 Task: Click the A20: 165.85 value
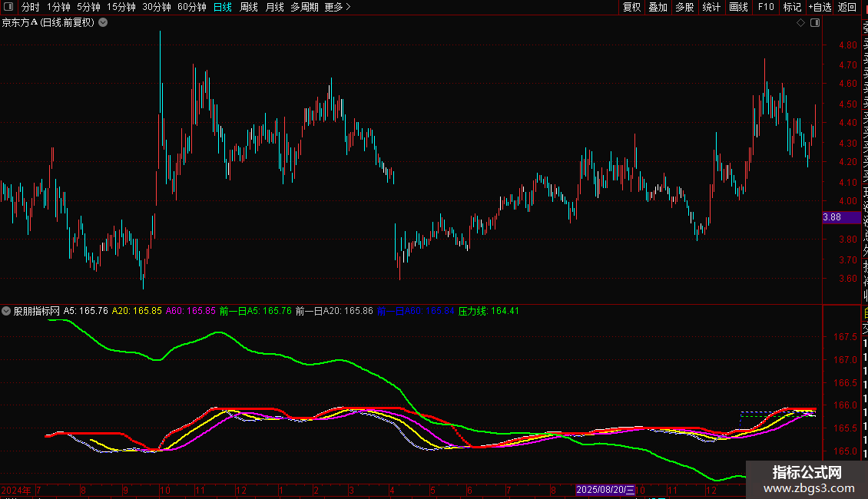tap(137, 311)
